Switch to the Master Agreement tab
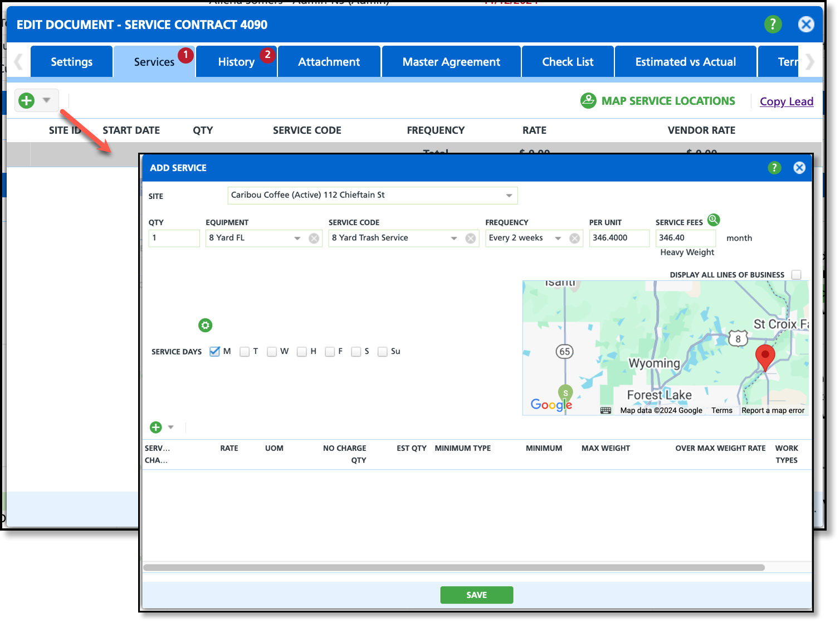The width and height of the screenshot is (840, 622). click(451, 62)
